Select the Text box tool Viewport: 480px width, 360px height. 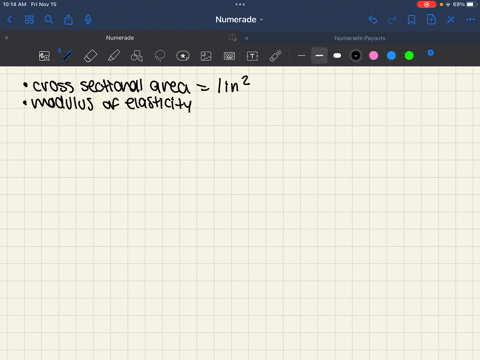pos(252,56)
